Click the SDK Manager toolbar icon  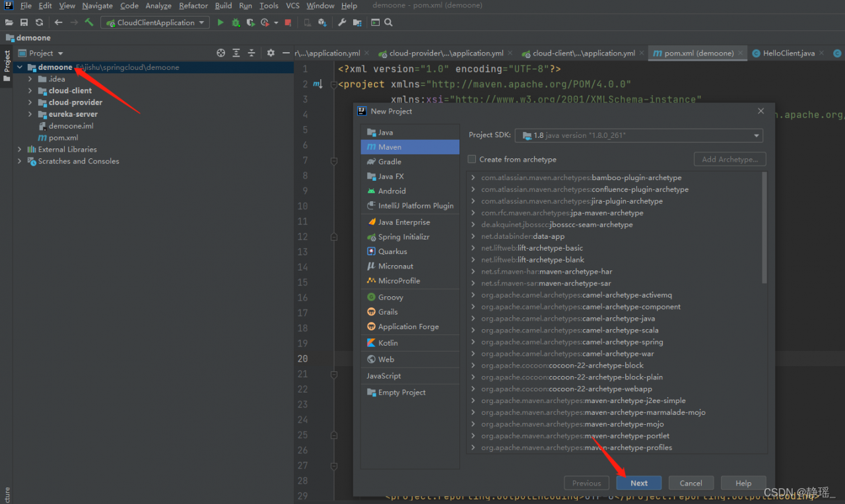click(x=322, y=22)
